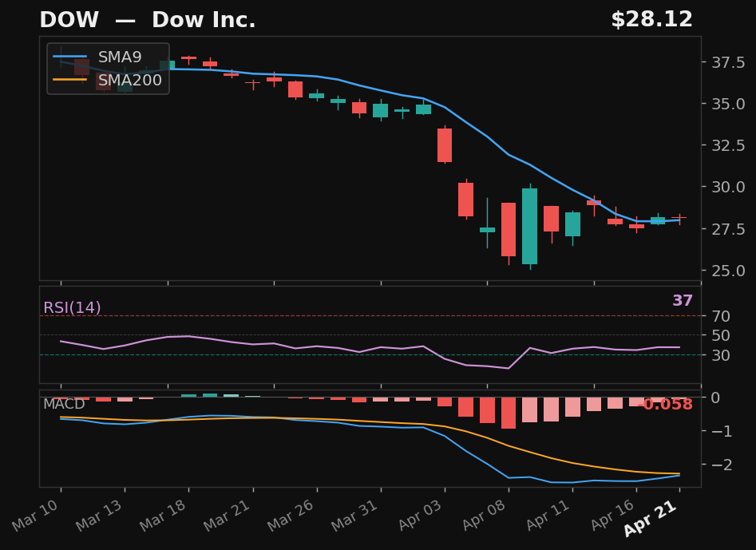Viewport: 756px width, 550px height.
Task: Click the orange SMA200 legend line swatch
Action: pos(70,80)
